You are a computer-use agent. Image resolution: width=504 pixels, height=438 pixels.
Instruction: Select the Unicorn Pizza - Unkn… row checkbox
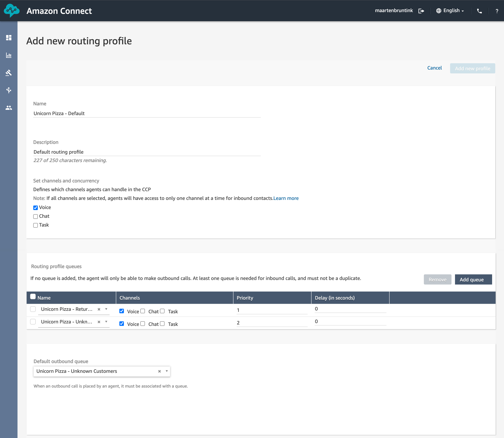[x=33, y=322]
